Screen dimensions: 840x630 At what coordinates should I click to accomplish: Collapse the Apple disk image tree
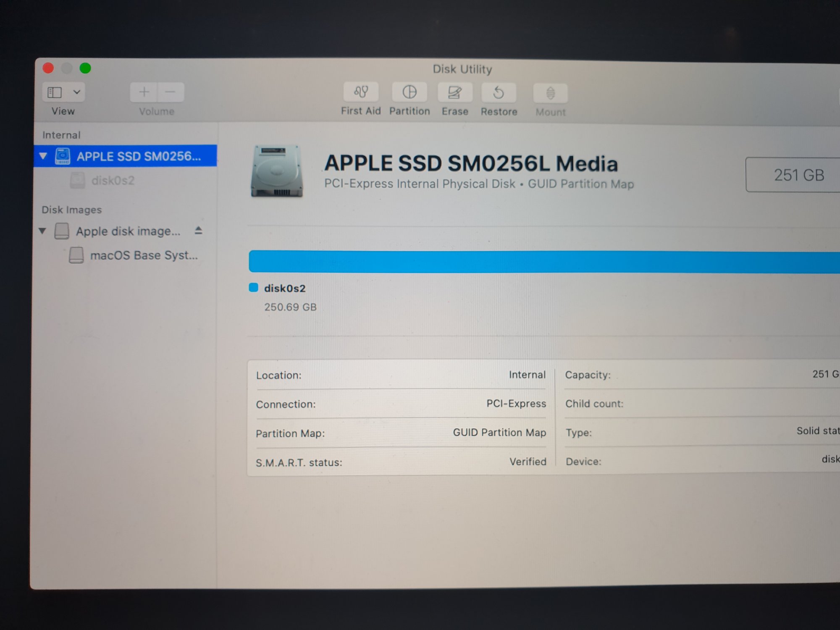click(x=42, y=231)
